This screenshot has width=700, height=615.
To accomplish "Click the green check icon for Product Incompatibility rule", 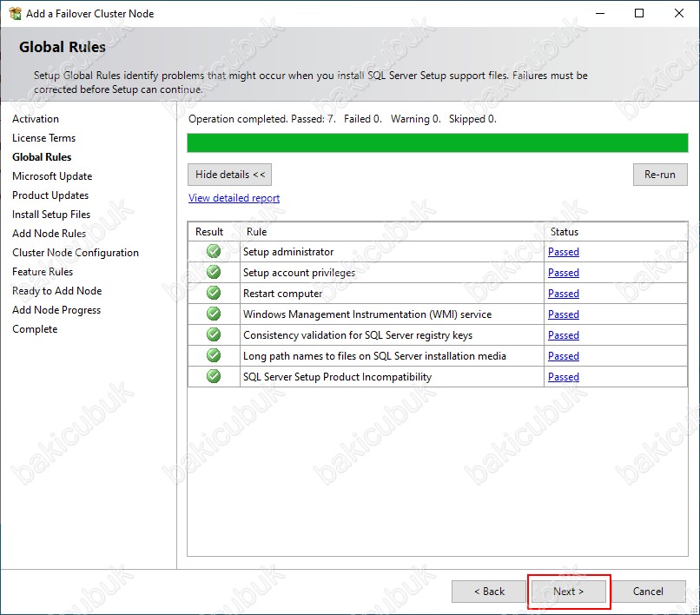I will [x=214, y=376].
